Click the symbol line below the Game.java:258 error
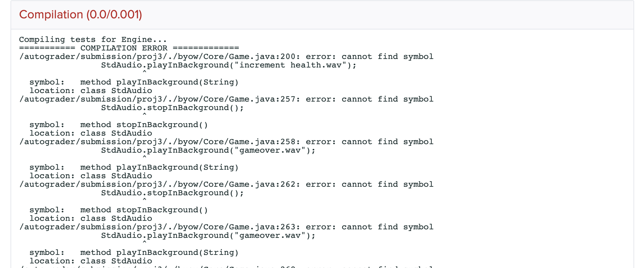 pyautogui.click(x=134, y=167)
